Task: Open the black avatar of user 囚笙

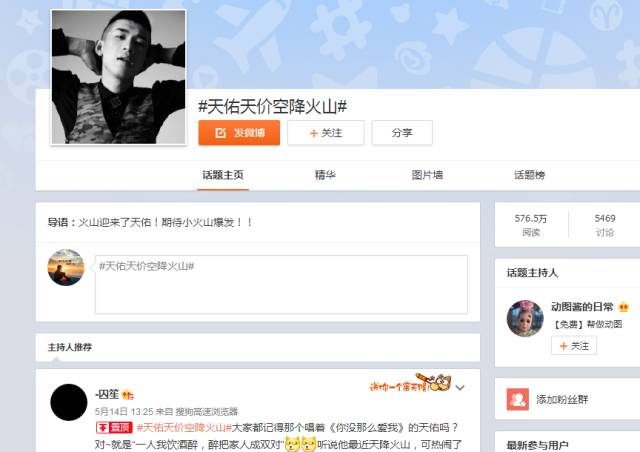Action: [x=69, y=402]
